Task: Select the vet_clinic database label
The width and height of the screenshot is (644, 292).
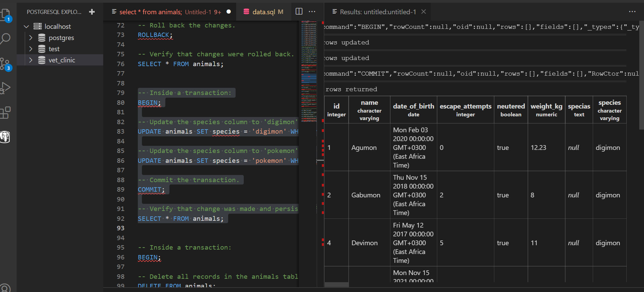Action: point(62,60)
